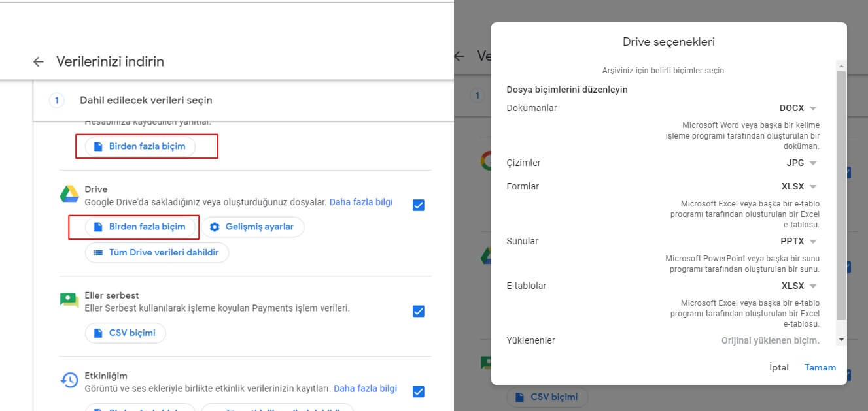This screenshot has height=411, width=868.
Task: Click the Google Drive logo icon
Action: point(69,195)
